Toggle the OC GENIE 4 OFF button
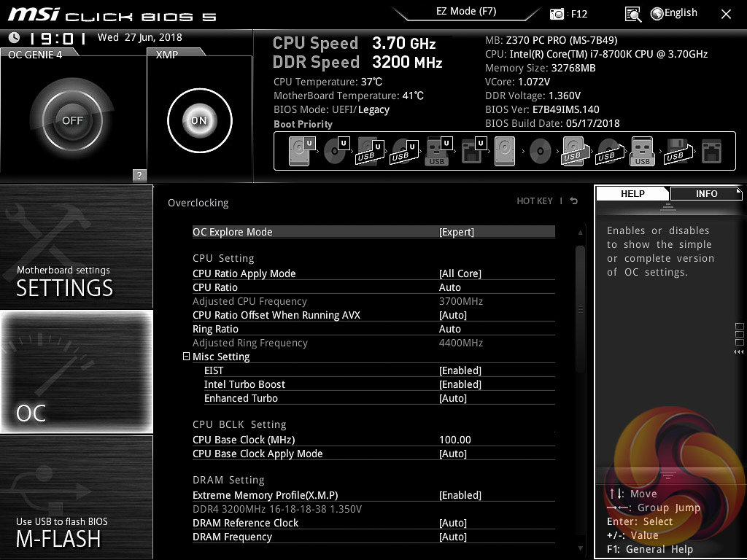Viewport: 747px width, 560px height. pos(72,120)
